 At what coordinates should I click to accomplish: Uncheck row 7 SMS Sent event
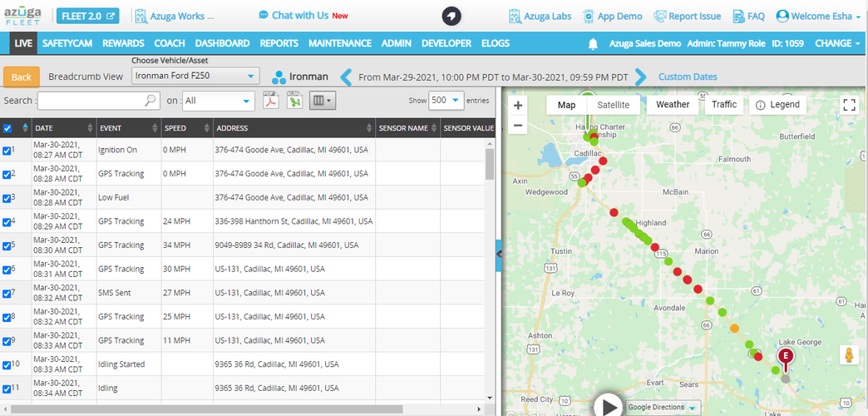7,294
